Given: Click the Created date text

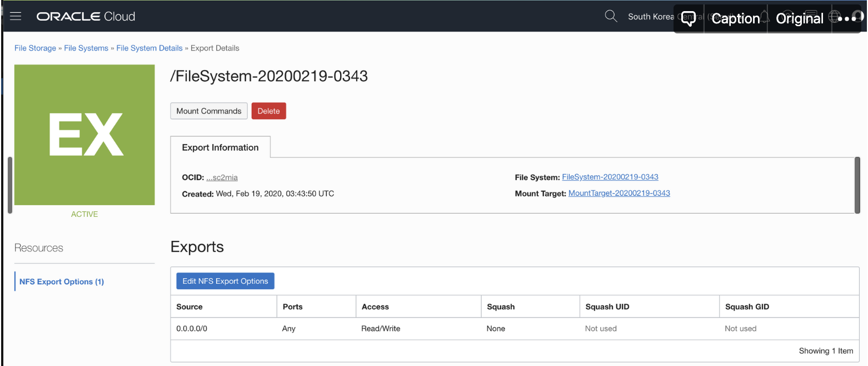Looking at the screenshot, I should 258,194.
